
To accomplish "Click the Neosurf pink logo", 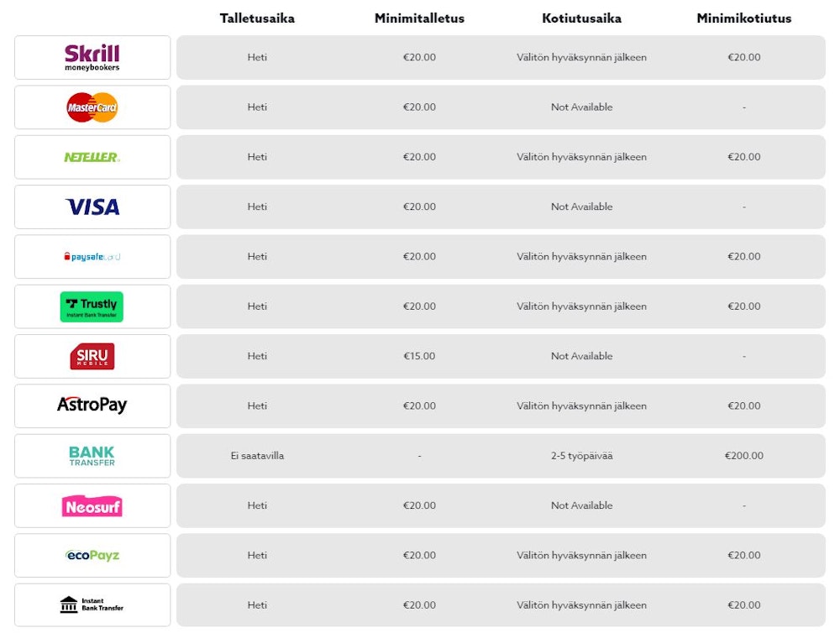I will (x=92, y=505).
